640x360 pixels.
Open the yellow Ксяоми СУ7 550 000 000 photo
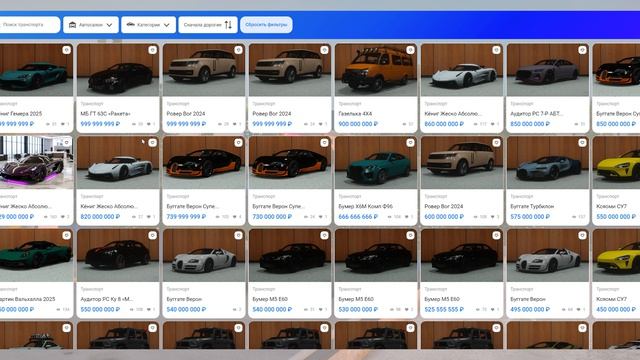click(x=616, y=162)
